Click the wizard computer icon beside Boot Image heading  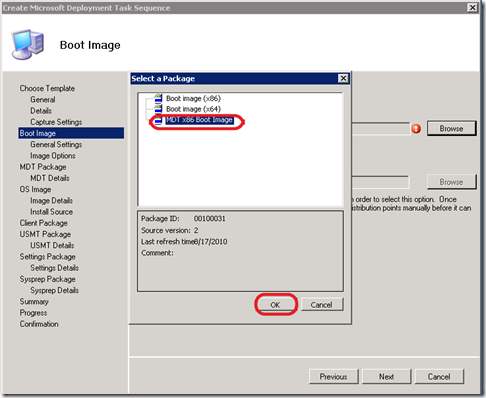[x=27, y=44]
